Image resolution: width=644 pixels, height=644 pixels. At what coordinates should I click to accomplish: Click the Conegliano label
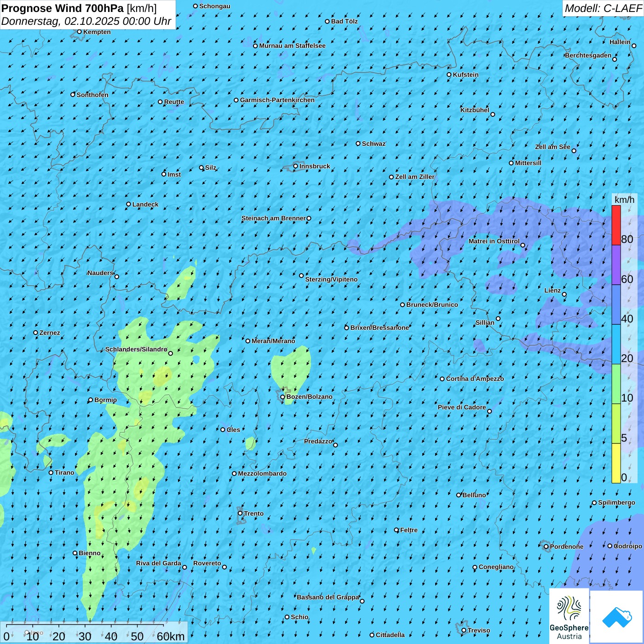coord(496,567)
